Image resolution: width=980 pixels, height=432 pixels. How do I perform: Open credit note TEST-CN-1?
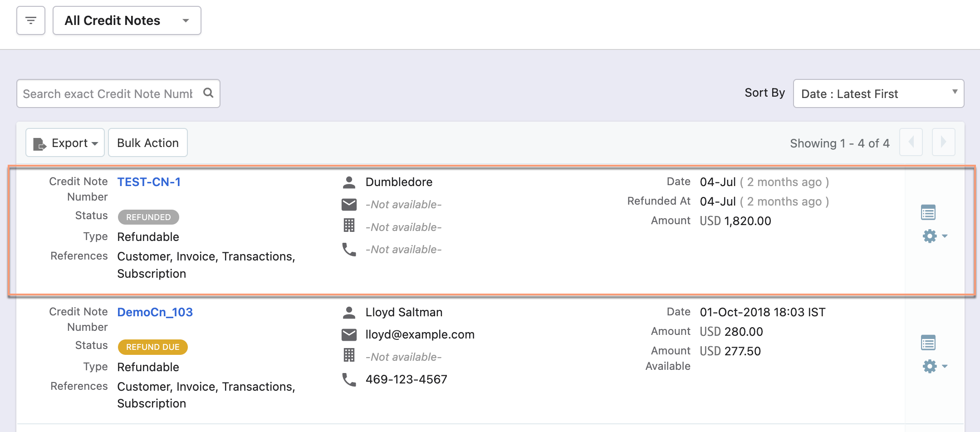pyautogui.click(x=149, y=182)
